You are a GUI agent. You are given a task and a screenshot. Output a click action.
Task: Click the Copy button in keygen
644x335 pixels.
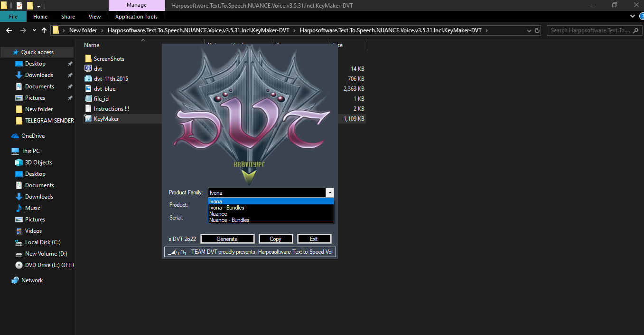(x=275, y=239)
